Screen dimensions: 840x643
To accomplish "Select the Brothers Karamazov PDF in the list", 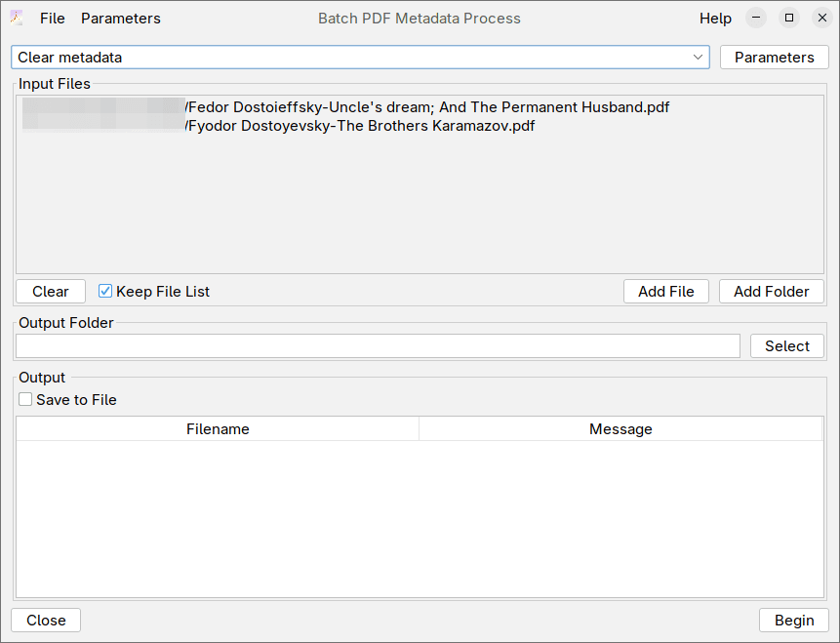I will point(359,125).
